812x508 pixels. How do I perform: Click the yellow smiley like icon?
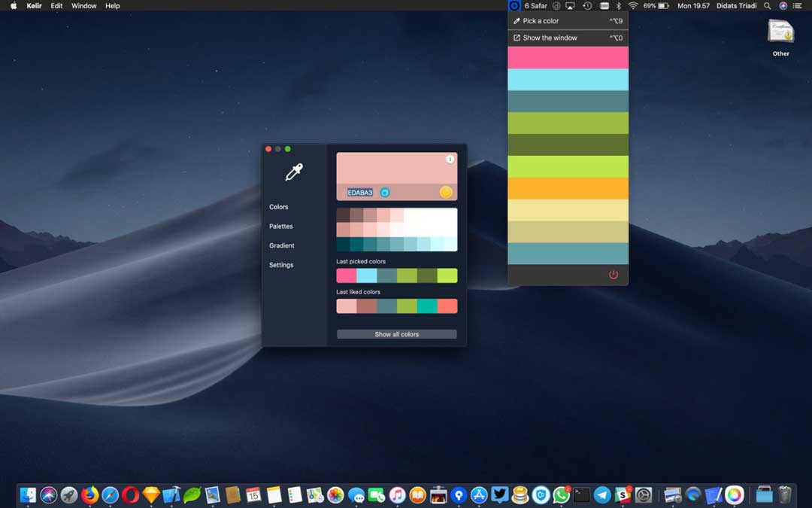(446, 192)
